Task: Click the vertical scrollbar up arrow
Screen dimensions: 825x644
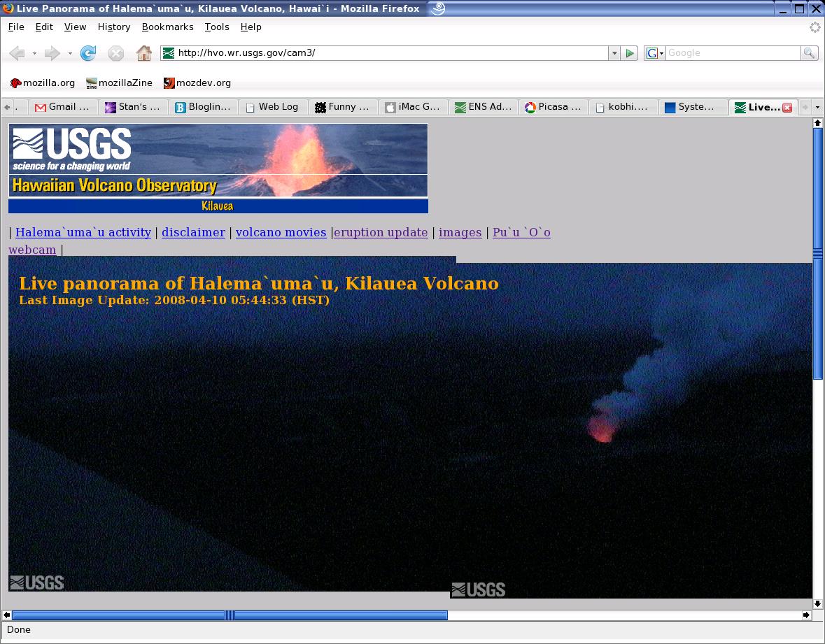Action: pyautogui.click(x=817, y=123)
